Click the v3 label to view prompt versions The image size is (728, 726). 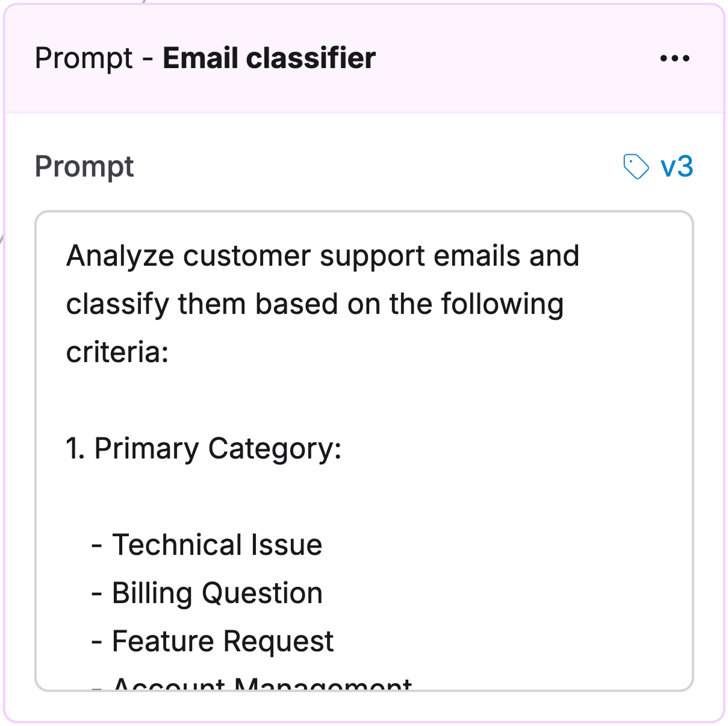pos(677,166)
